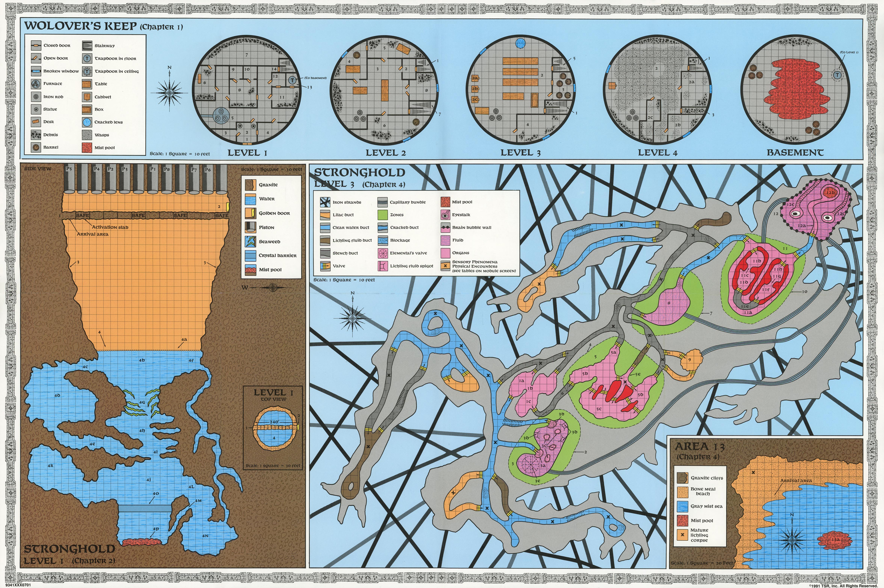Select the Clear water duct legend icon
Viewport: 884px width, 588px height.
pyautogui.click(x=325, y=228)
